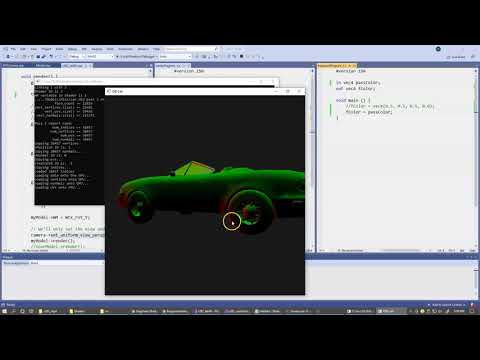Click the 'FColor = passColor;' line in the fragment shader
The height and width of the screenshot is (360, 480).
coord(369,112)
